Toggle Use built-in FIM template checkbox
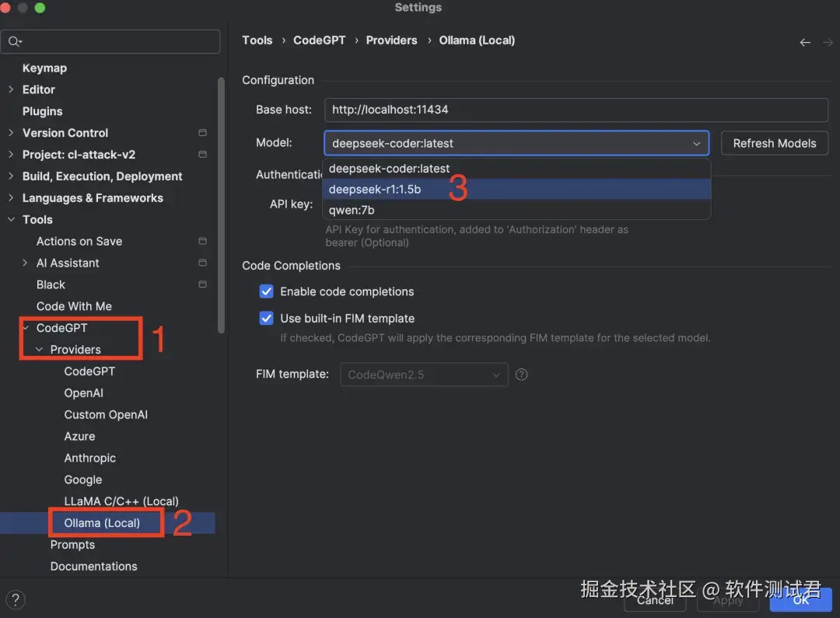Screen dimensions: 840x618 tap(266, 318)
